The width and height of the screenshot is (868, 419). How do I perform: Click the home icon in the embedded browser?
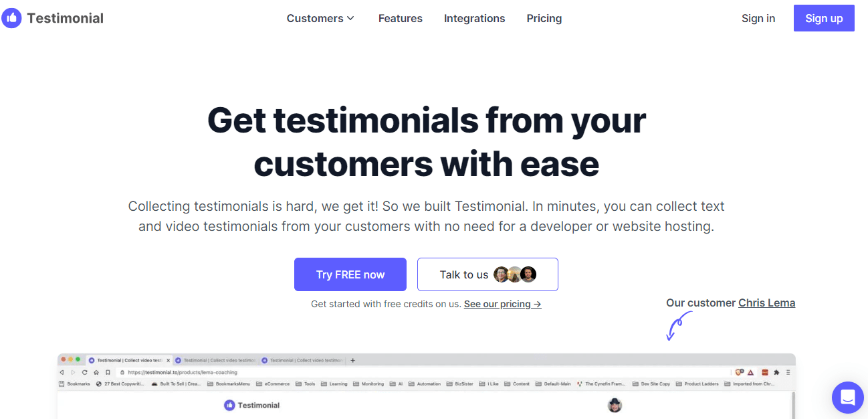(96, 372)
